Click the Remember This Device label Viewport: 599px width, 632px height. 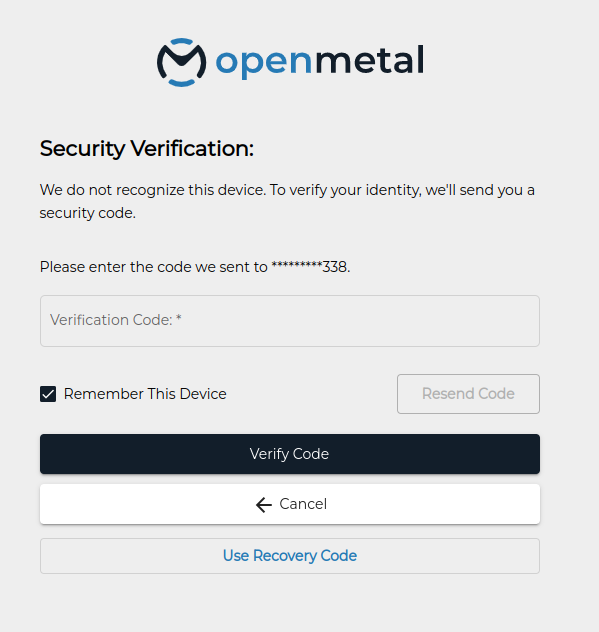[145, 394]
